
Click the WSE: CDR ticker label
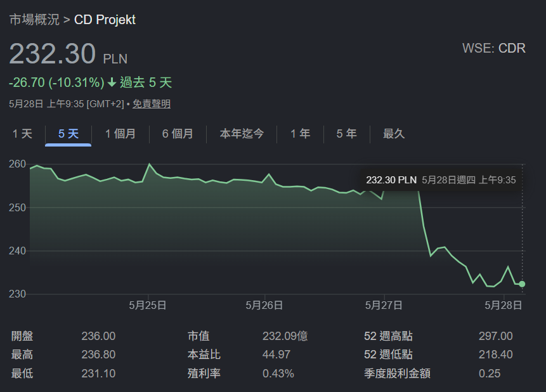coord(494,48)
